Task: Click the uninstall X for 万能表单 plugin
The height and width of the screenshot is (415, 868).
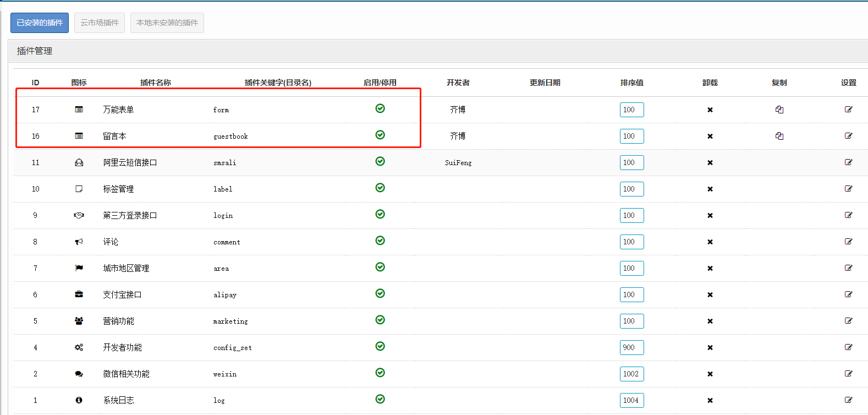Action: [x=710, y=110]
